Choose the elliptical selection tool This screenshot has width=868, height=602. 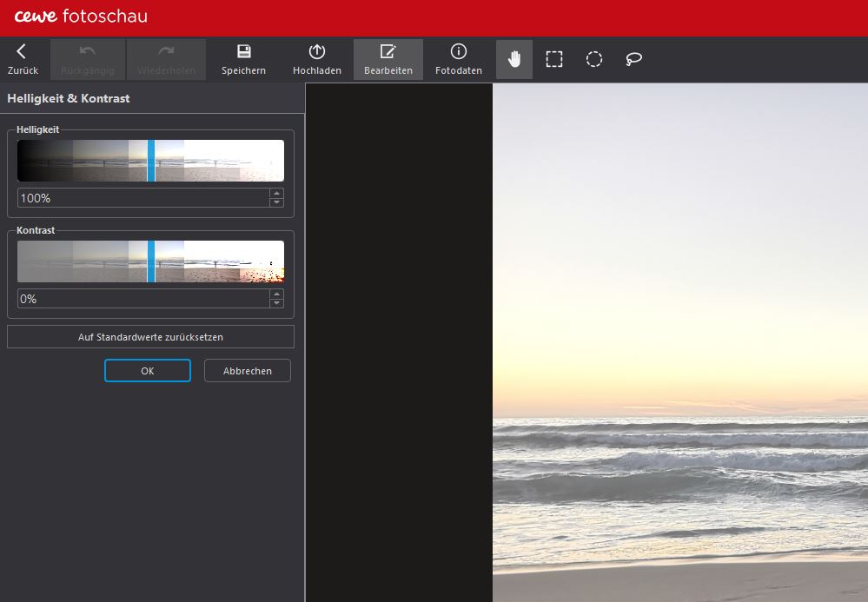point(594,59)
